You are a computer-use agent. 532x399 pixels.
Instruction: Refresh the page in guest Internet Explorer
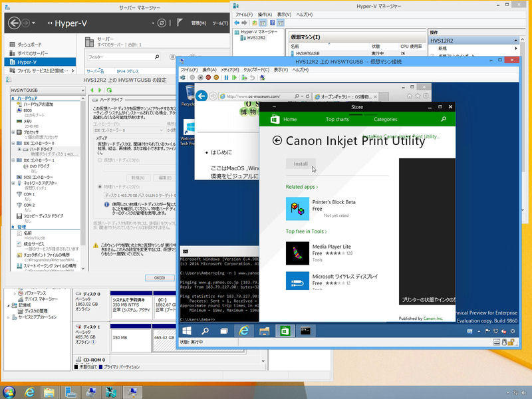click(x=307, y=96)
